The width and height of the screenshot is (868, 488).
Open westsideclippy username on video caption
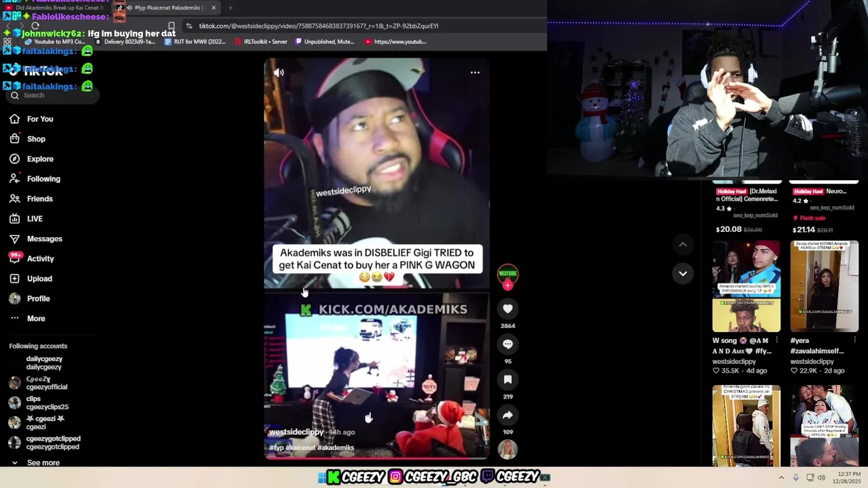296,432
